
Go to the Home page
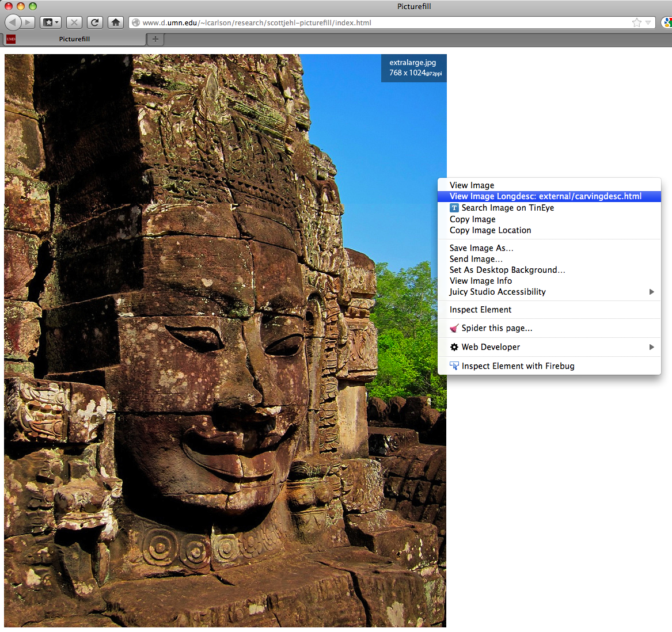[x=116, y=22]
